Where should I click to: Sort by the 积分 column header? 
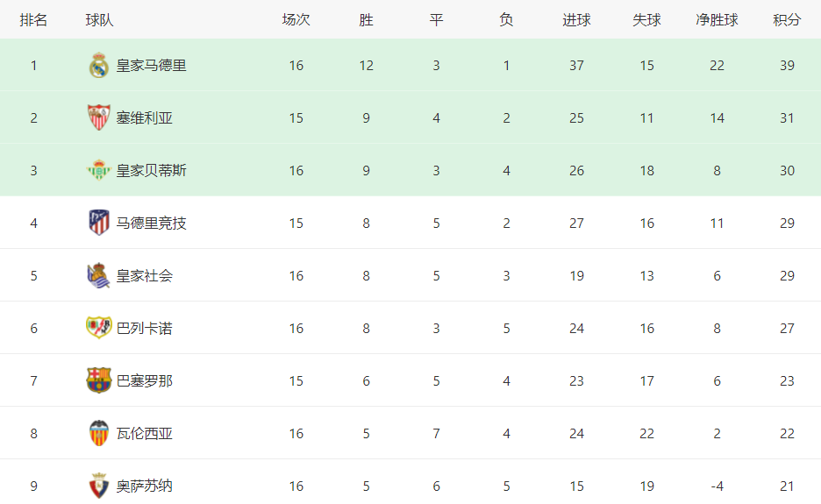(787, 20)
